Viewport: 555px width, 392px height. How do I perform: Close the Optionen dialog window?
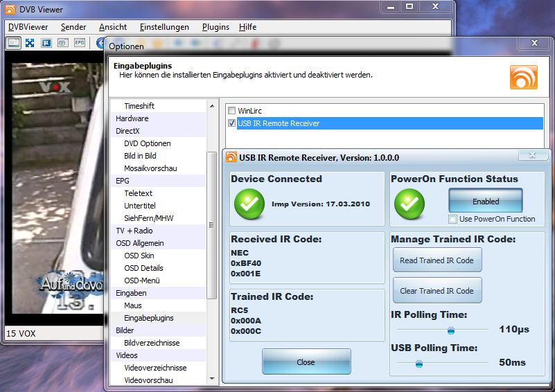point(534,43)
